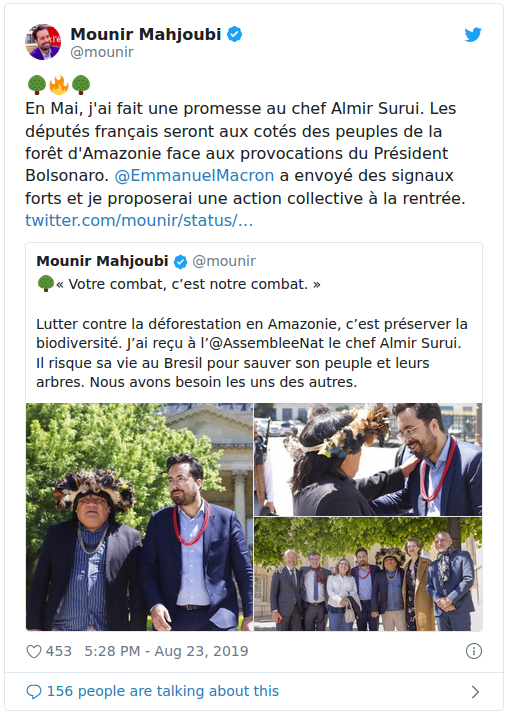Like the tweet via heart icon
The height and width of the screenshot is (715, 509).
pos(34,652)
